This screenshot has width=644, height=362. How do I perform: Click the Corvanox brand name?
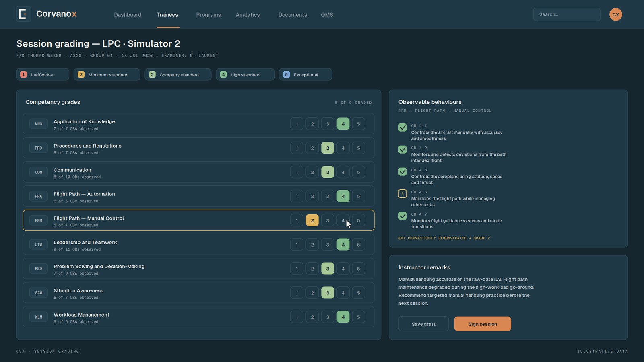pos(56,14)
